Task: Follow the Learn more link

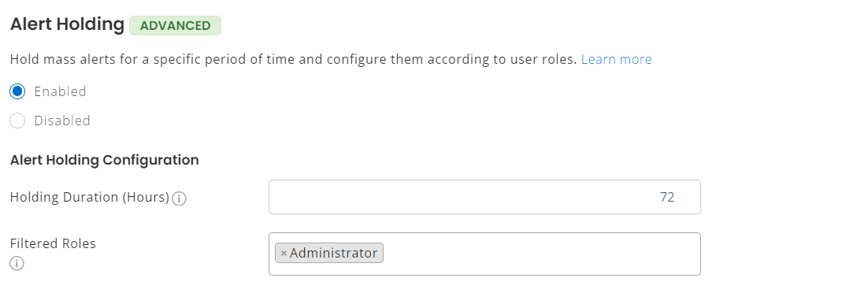Action: [x=616, y=59]
